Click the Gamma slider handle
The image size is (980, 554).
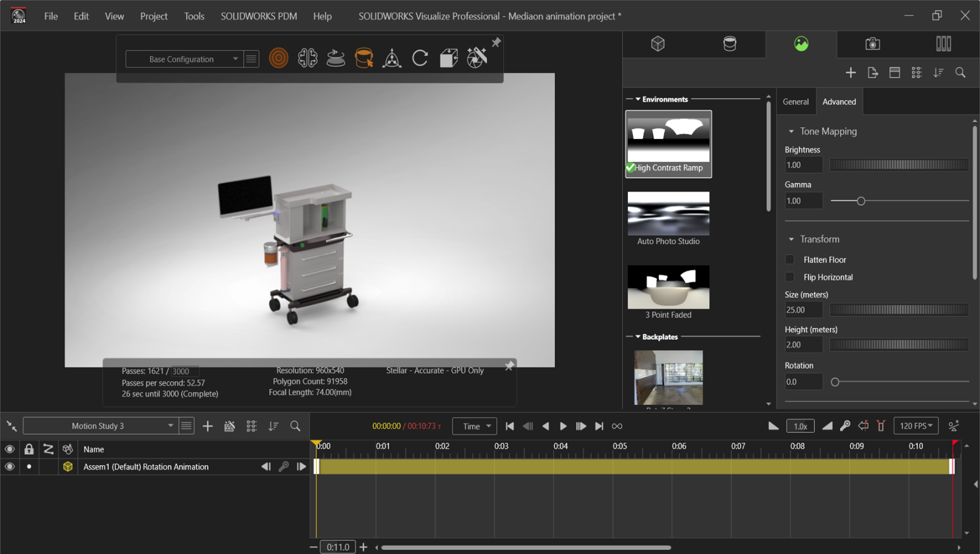coord(860,201)
